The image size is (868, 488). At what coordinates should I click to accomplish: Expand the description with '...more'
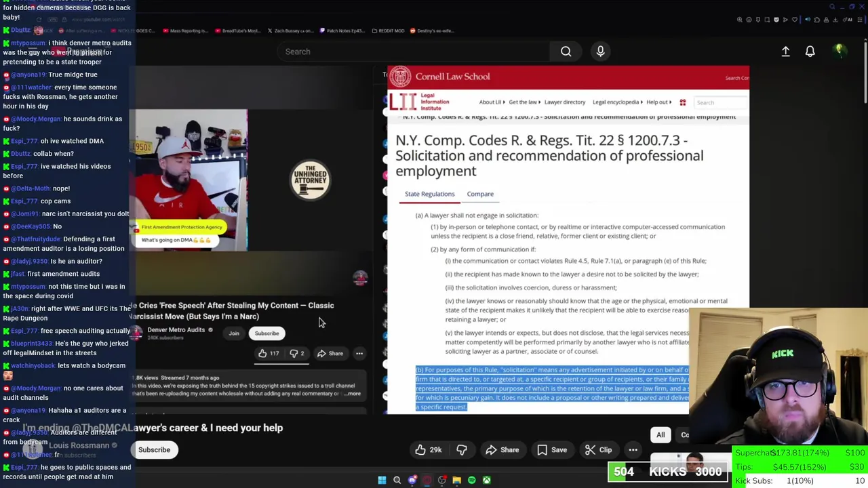pos(353,394)
